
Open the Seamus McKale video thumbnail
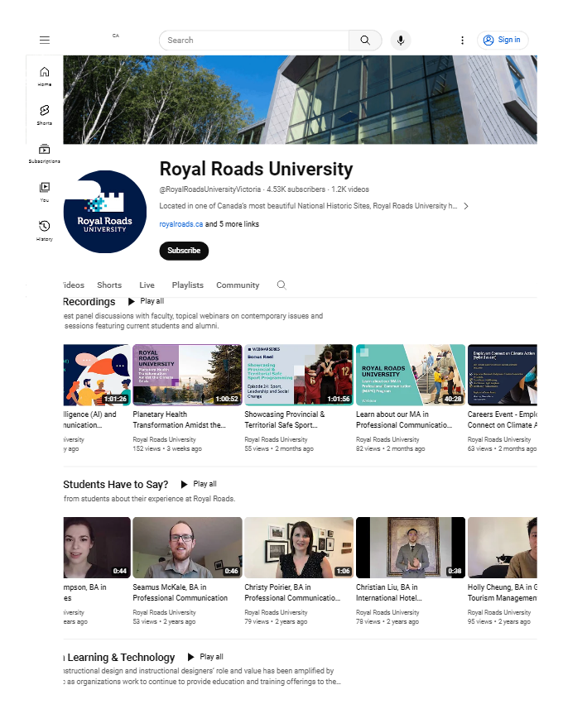point(187,548)
